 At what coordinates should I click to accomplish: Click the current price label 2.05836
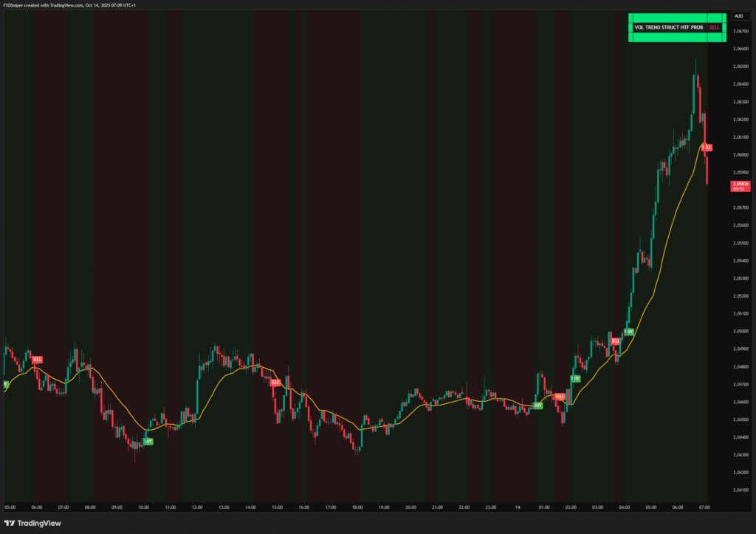pyautogui.click(x=740, y=185)
